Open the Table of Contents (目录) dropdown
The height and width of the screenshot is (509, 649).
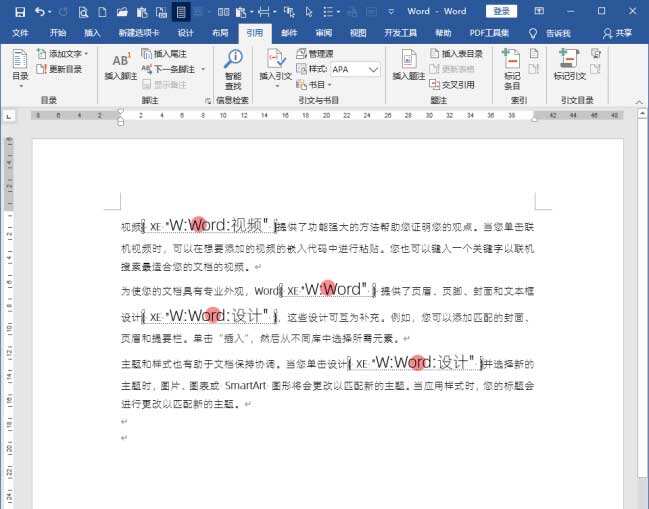[20, 68]
